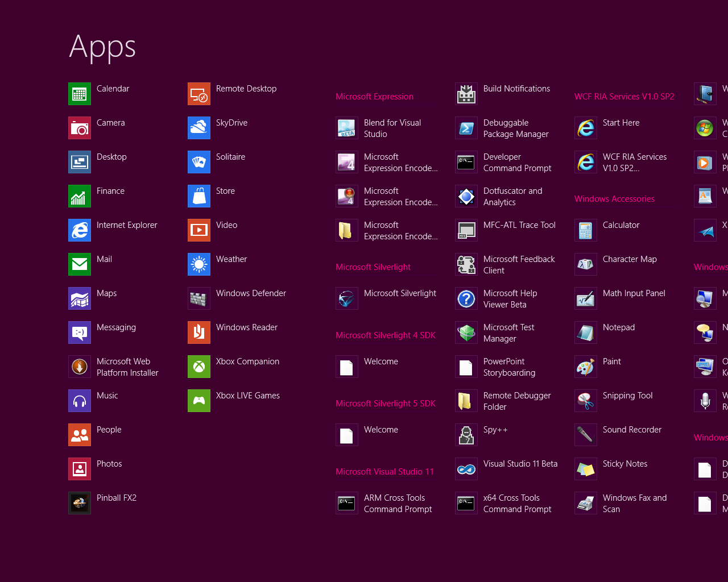Screen dimensions: 728x582
Task: Open the Music app icon
Action: point(80,401)
